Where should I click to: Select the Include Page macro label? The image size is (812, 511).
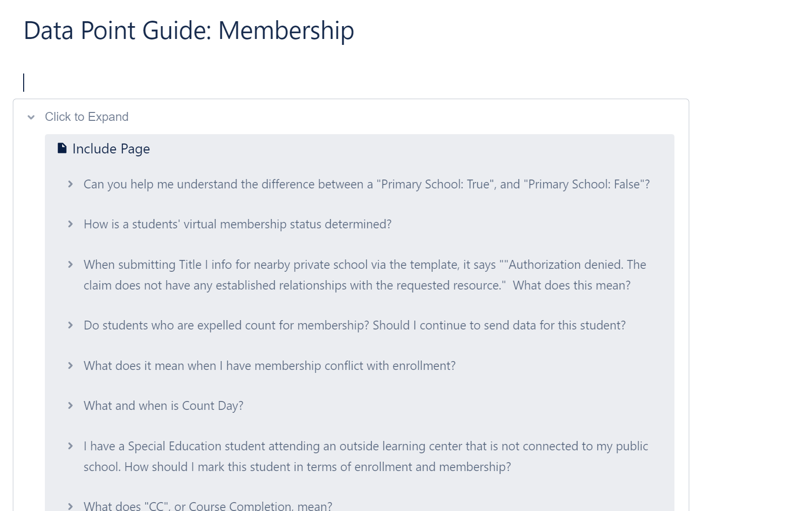click(111, 149)
